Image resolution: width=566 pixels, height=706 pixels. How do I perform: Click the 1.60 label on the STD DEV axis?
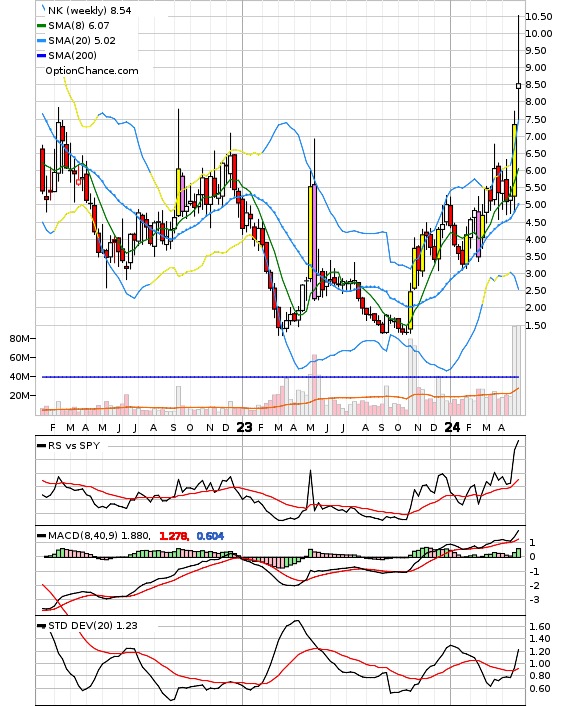coord(539,627)
